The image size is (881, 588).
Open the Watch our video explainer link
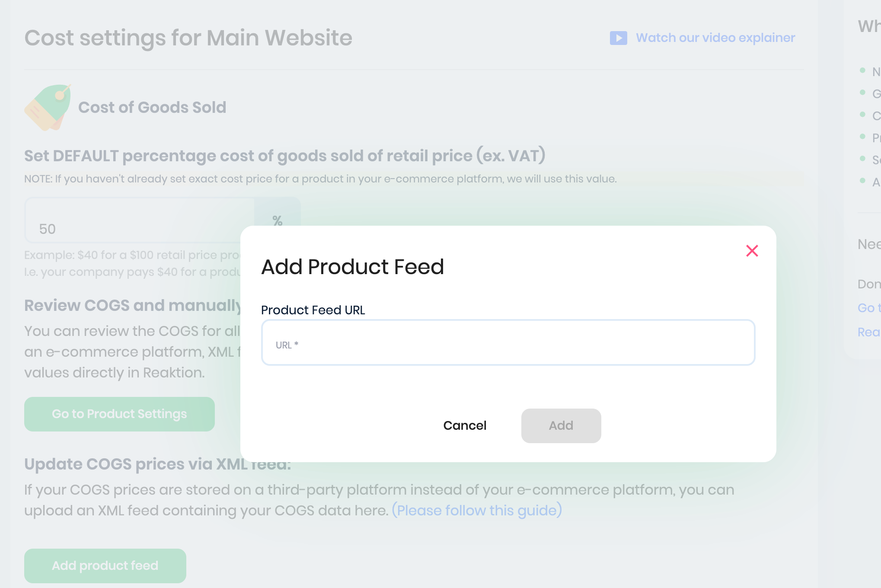click(x=715, y=38)
